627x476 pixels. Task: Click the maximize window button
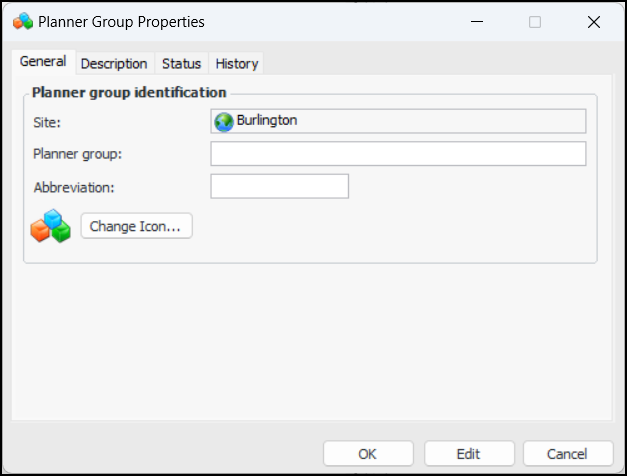(535, 21)
